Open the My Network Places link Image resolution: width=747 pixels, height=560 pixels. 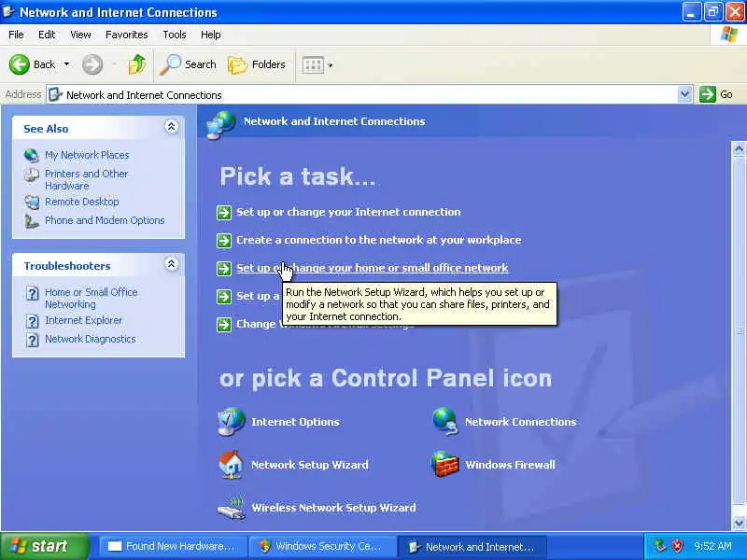pos(87,155)
